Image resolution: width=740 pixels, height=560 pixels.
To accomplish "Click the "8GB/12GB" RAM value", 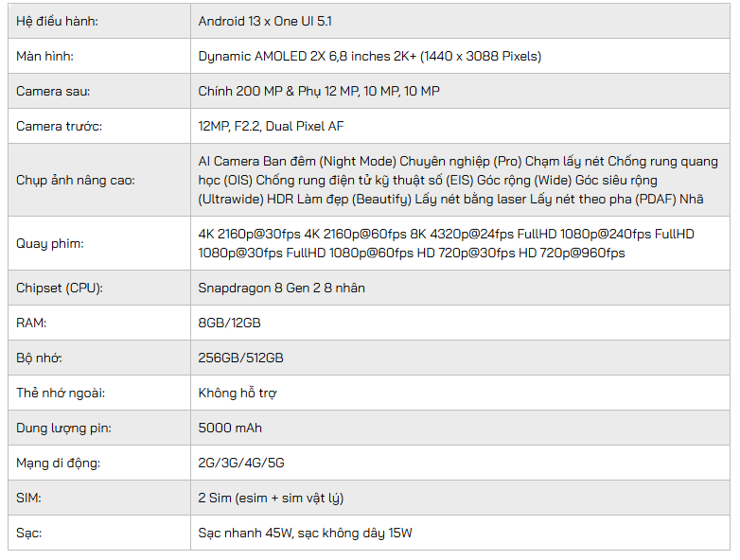I will pos(229,323).
